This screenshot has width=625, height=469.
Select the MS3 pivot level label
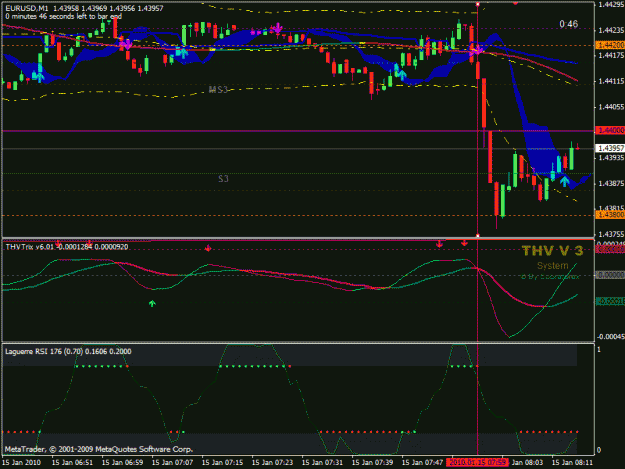tap(218, 90)
